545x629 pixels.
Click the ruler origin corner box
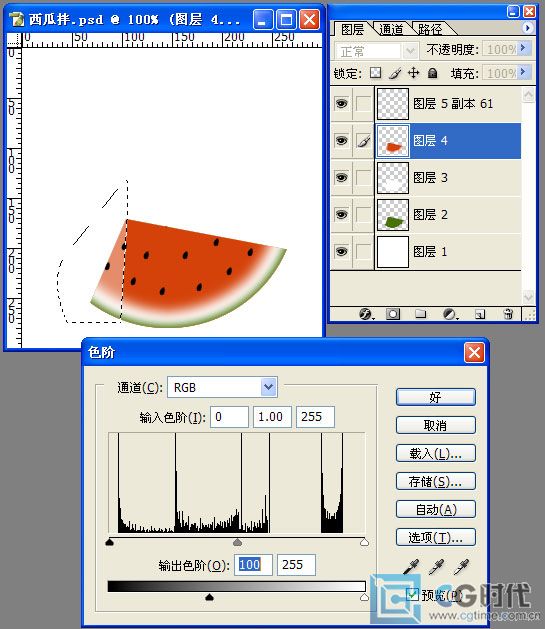click(14, 40)
